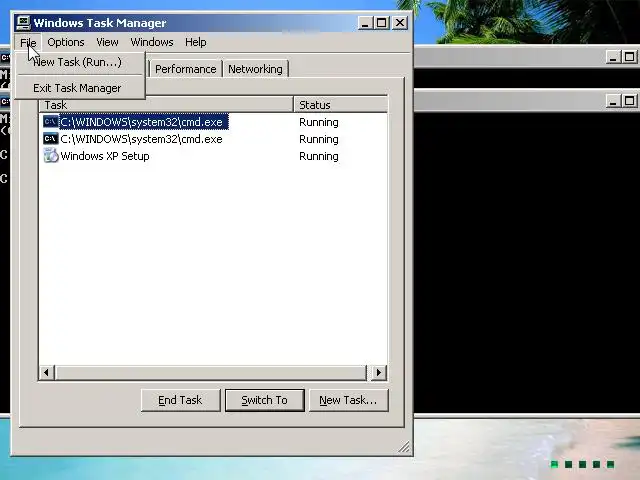The height and width of the screenshot is (480, 640).
Task: Click the selected first cmd.exe task's icon
Action: click(x=51, y=122)
